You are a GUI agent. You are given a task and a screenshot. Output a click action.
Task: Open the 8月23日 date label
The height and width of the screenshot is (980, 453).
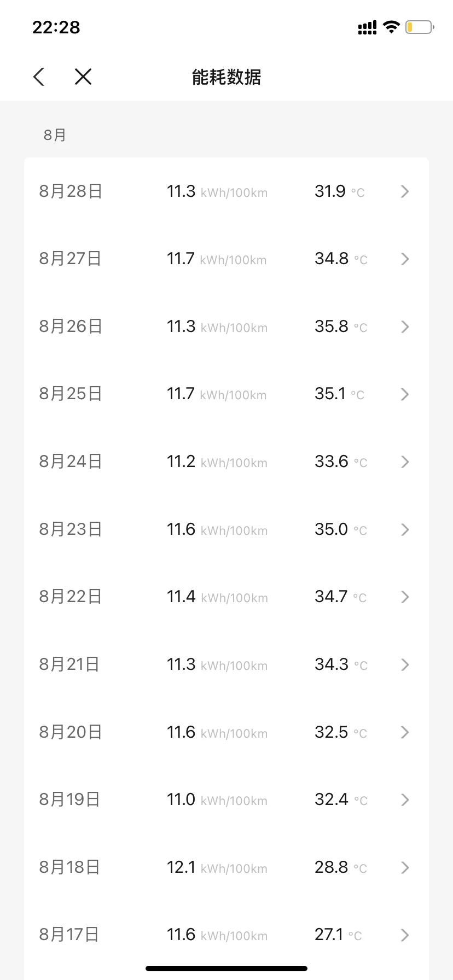(x=71, y=529)
